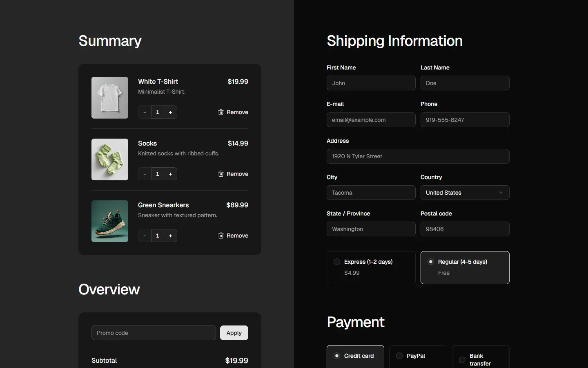Focus the E-mail input field
Image resolution: width=588 pixels, height=368 pixels.
point(371,120)
